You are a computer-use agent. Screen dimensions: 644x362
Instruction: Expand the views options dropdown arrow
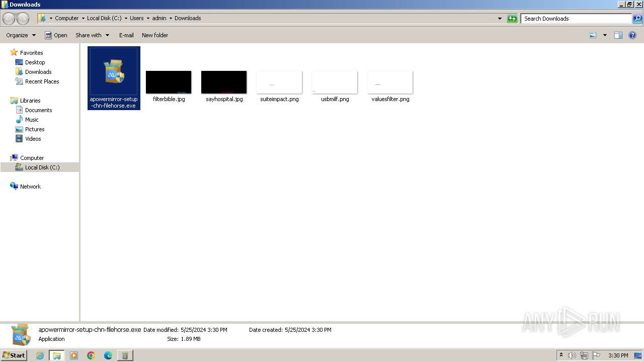[605, 35]
